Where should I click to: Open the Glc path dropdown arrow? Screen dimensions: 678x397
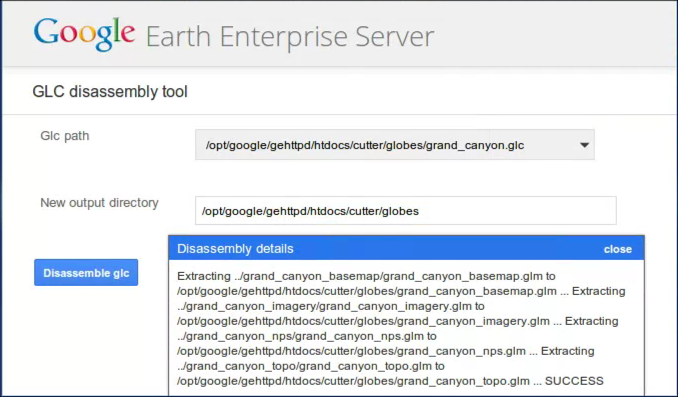coord(584,145)
